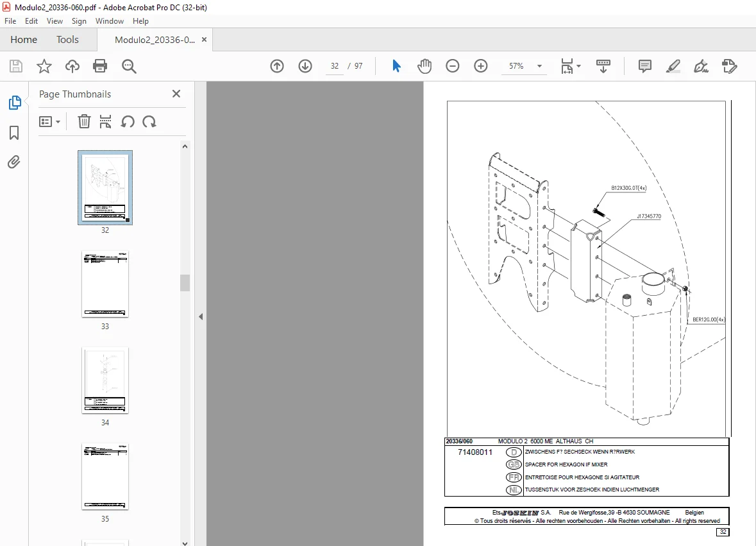Go to previous page arrow
The height and width of the screenshot is (546, 756).
(x=277, y=66)
